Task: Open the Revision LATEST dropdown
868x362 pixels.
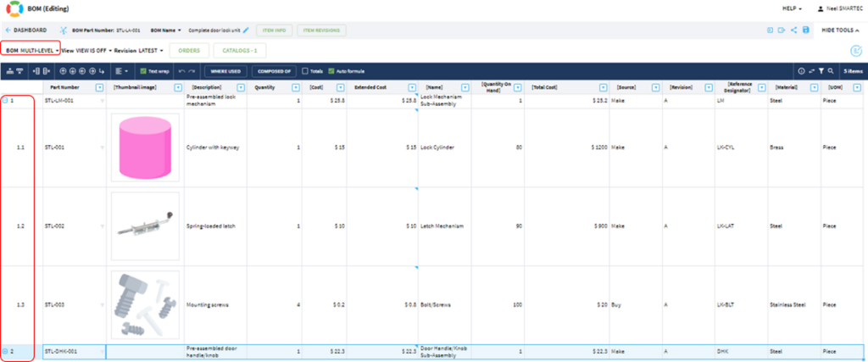Action: (138, 50)
